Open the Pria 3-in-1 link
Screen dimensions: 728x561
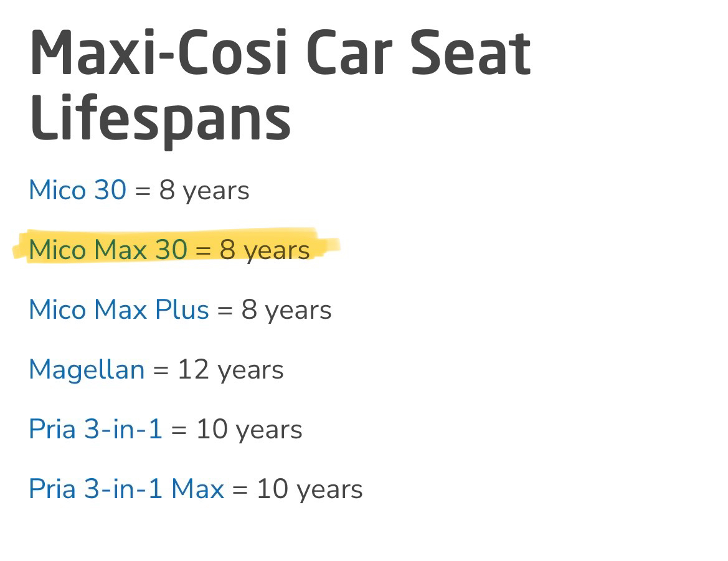pos(96,429)
